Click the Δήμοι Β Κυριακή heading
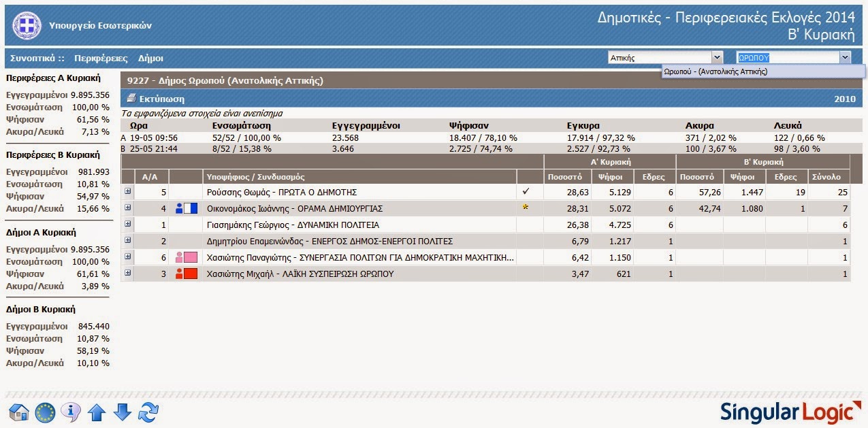Viewport: 868px width, 428px height. click(x=42, y=308)
